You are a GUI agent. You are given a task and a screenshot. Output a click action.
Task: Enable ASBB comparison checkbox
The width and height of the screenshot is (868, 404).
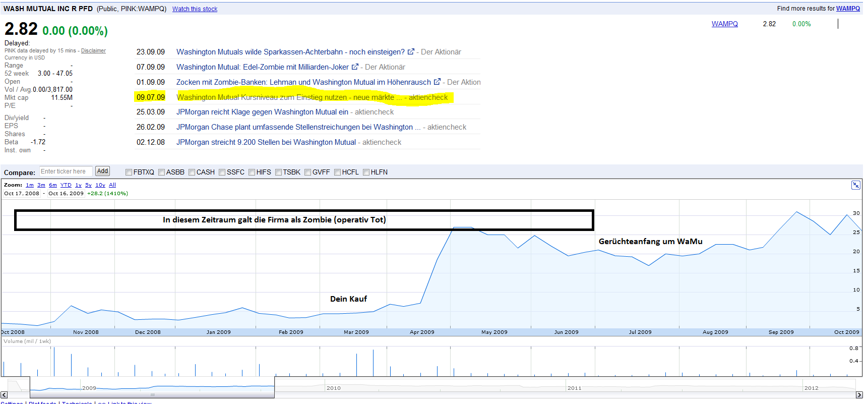click(x=161, y=172)
